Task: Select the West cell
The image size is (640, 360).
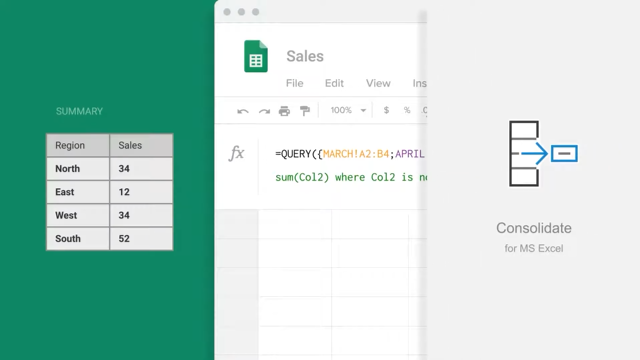Action: tap(78, 215)
